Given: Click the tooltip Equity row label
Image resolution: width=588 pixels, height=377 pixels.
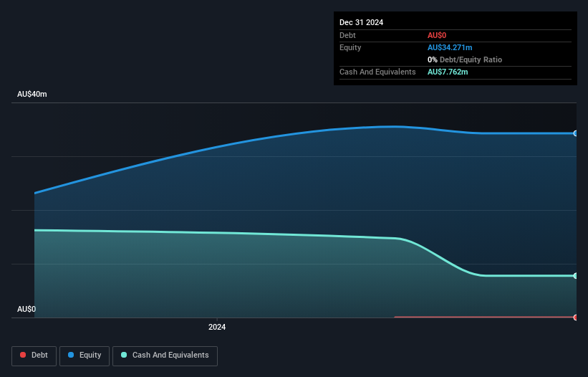Looking at the screenshot, I should coord(350,47).
